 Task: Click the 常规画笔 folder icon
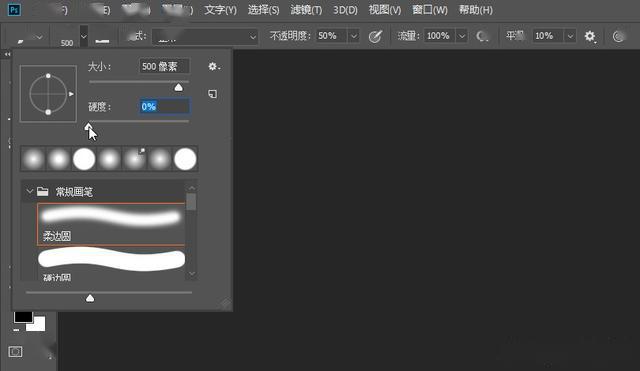click(x=42, y=191)
